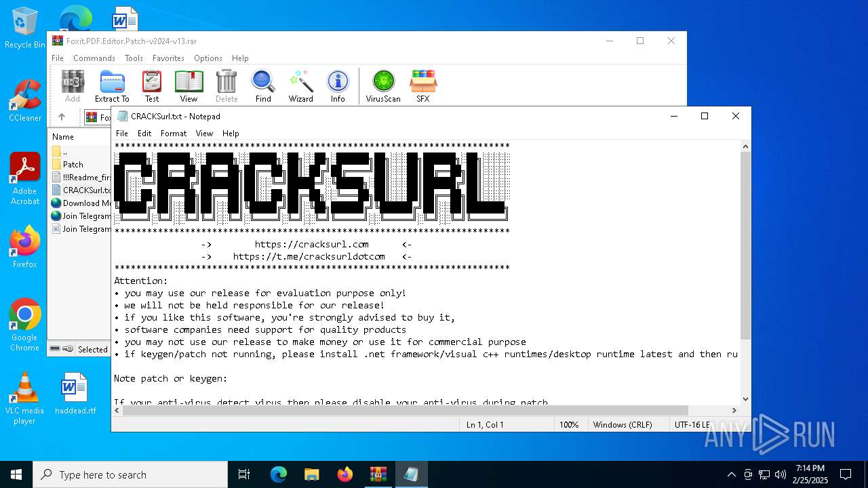
Task: Open Notepad Help menu
Action: 231,134
